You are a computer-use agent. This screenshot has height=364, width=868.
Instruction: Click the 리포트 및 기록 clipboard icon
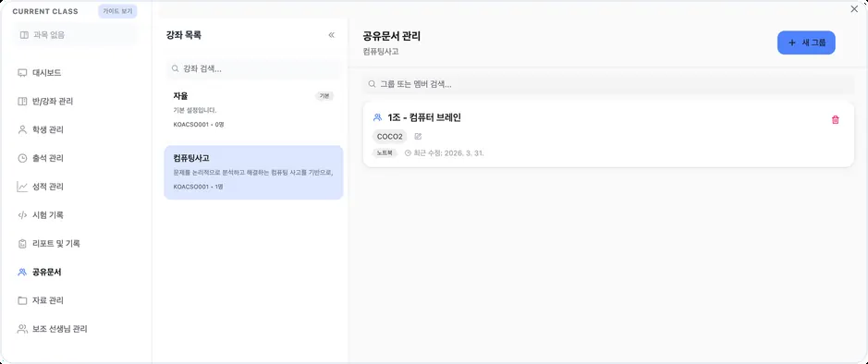(x=22, y=243)
